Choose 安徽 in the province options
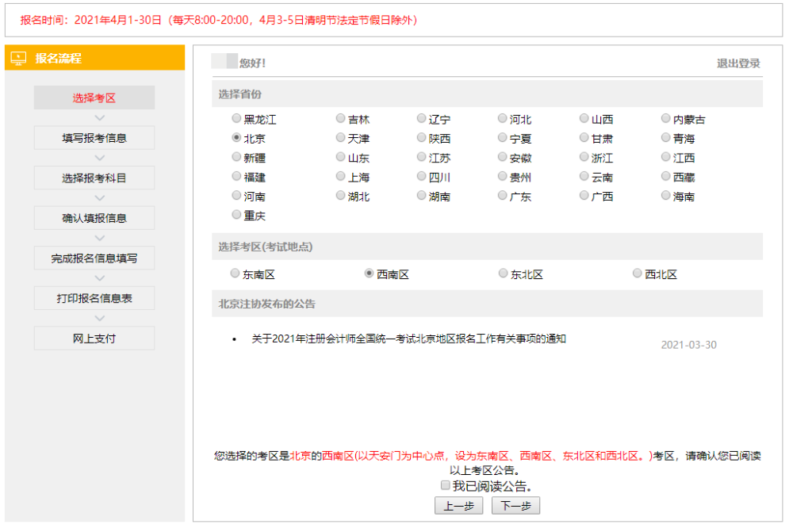Image resolution: width=793 pixels, height=532 pixels. [502, 157]
